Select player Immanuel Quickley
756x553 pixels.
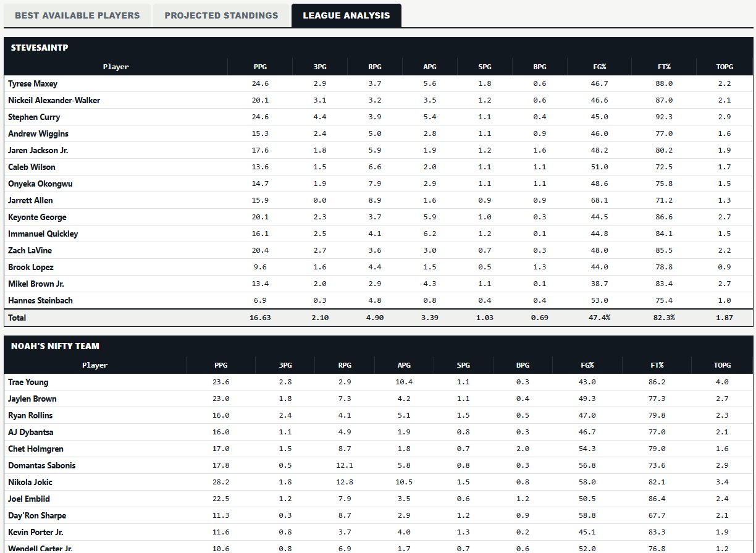43,234
